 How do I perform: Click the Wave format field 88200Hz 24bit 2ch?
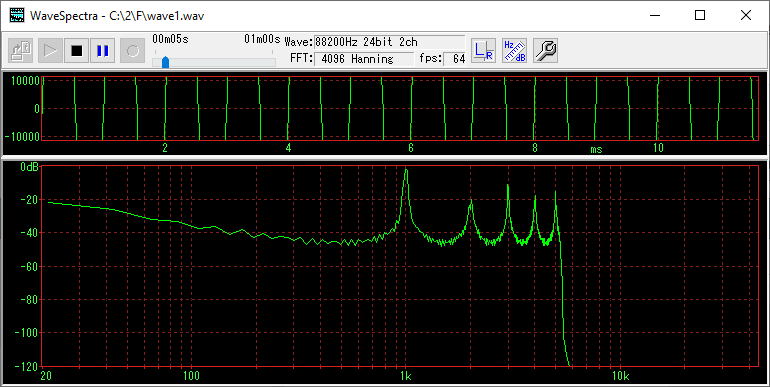(x=389, y=42)
